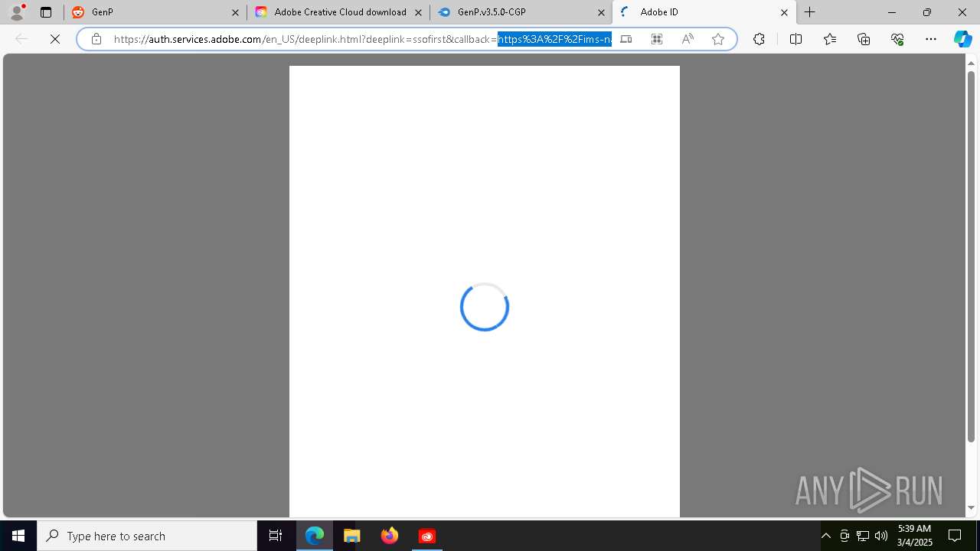
Task: Close the GenP.v3.5.0-CGP tab
Action: tap(601, 12)
